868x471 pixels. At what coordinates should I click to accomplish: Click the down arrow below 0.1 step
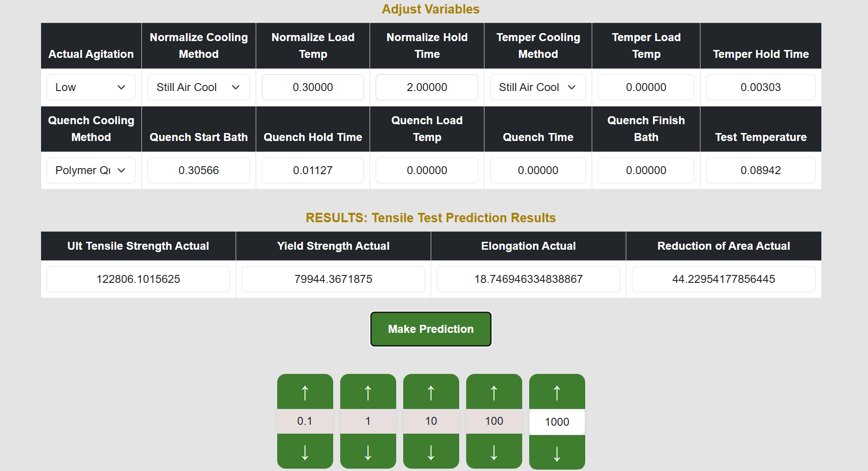[305, 451]
